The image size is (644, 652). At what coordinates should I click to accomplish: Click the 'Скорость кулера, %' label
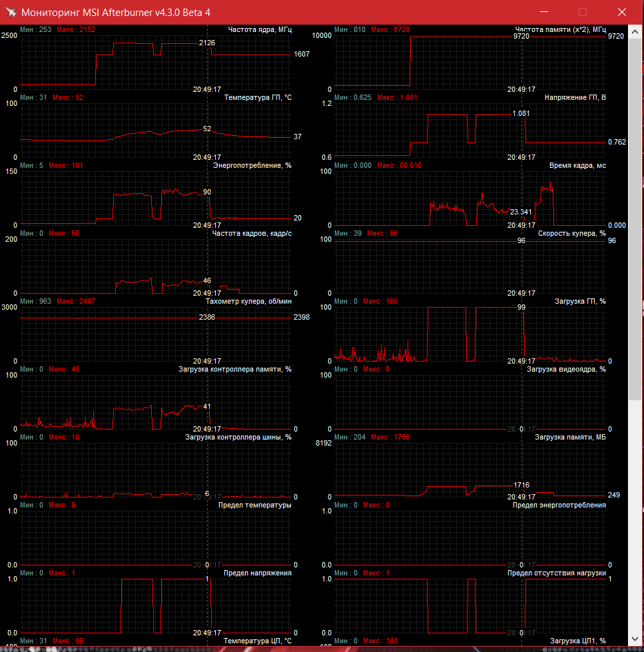[x=571, y=233]
